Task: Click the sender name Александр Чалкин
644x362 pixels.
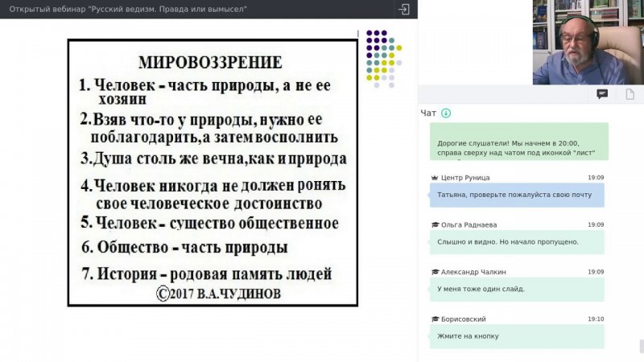Action: pos(473,272)
